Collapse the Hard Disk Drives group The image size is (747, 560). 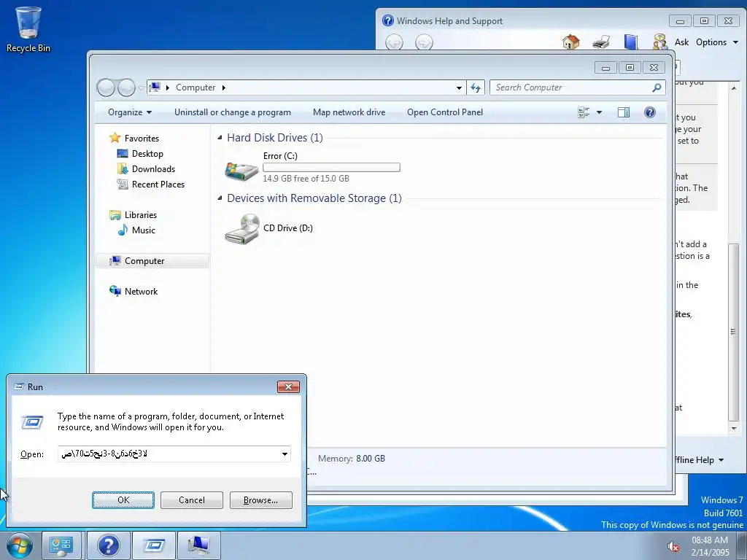tap(220, 138)
